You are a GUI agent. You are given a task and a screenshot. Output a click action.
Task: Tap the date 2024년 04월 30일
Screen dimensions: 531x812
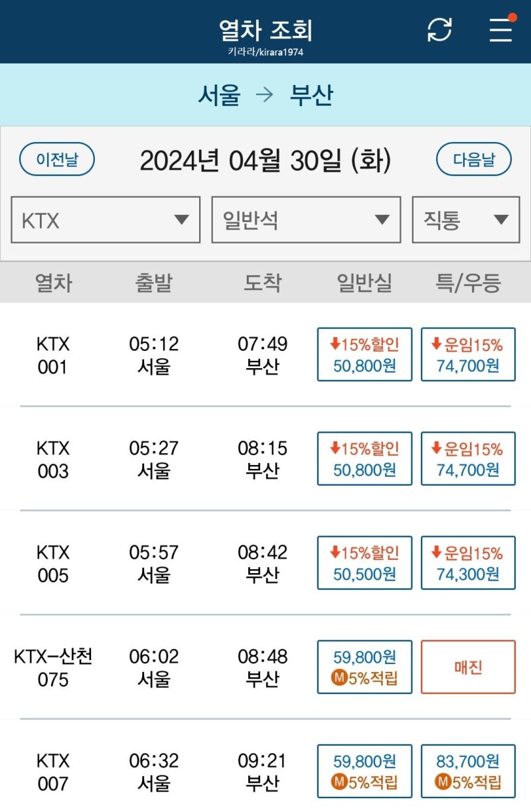265,160
